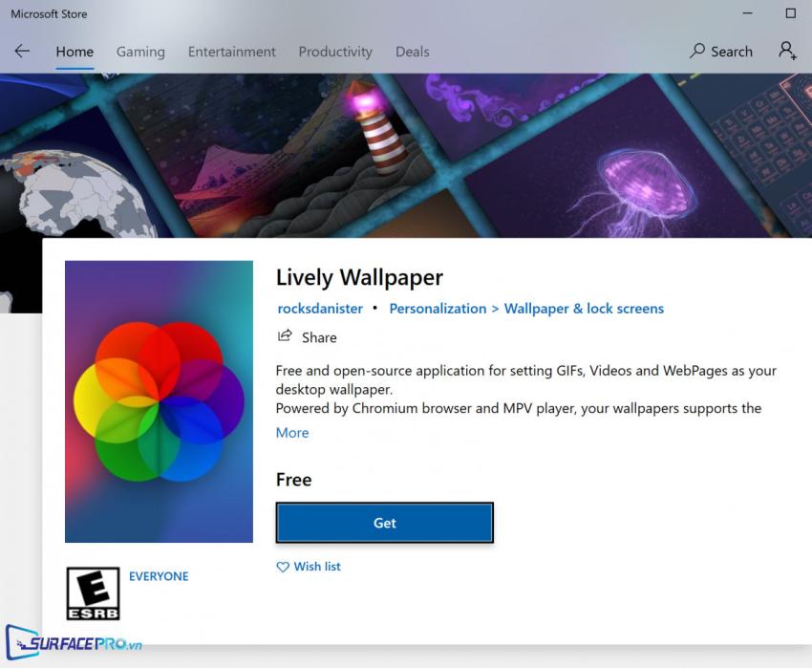
Task: Open the Home tab
Action: click(75, 52)
